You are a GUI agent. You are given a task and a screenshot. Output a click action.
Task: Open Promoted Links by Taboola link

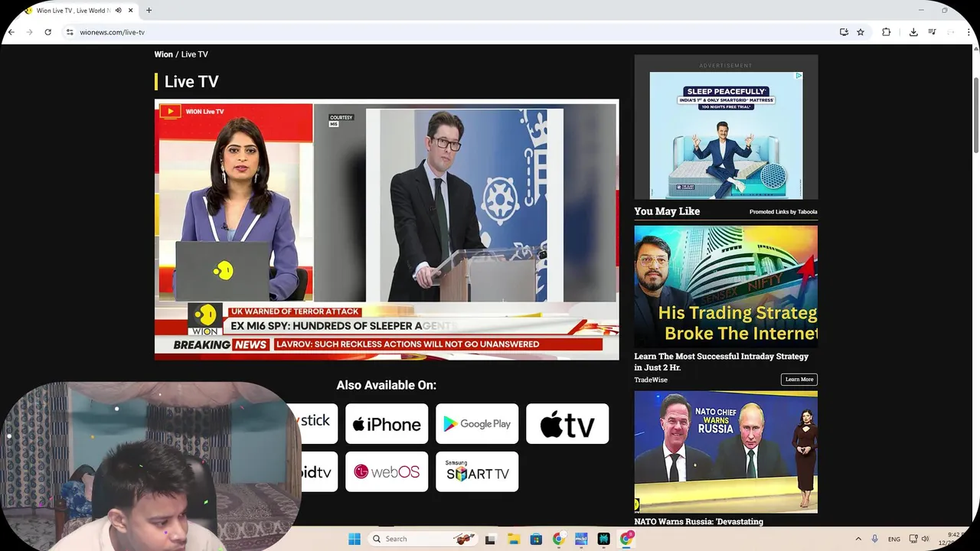(783, 212)
